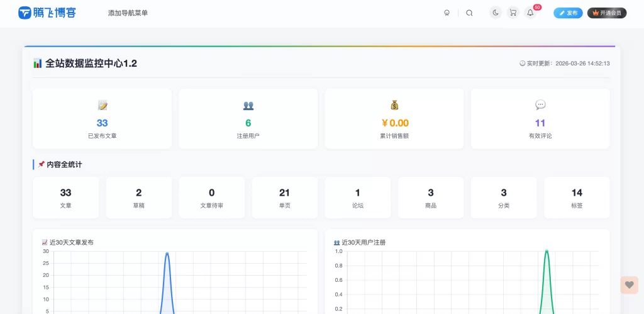This screenshot has height=314, width=644.
Task: Click the badge medal icon in header
Action: (x=447, y=13)
